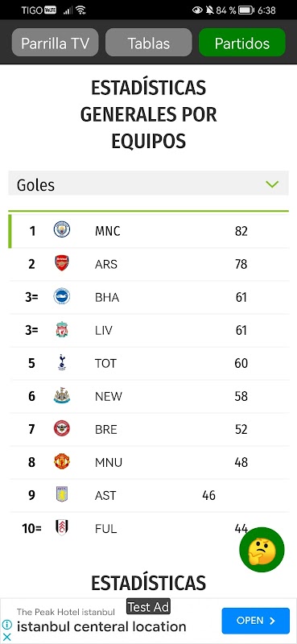The width and height of the screenshot is (297, 644).
Task: Tap the Liverpool crest icon
Action: [x=62, y=329]
